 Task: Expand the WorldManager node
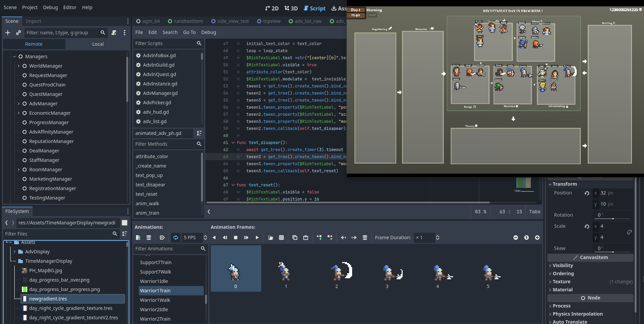[x=19, y=66]
